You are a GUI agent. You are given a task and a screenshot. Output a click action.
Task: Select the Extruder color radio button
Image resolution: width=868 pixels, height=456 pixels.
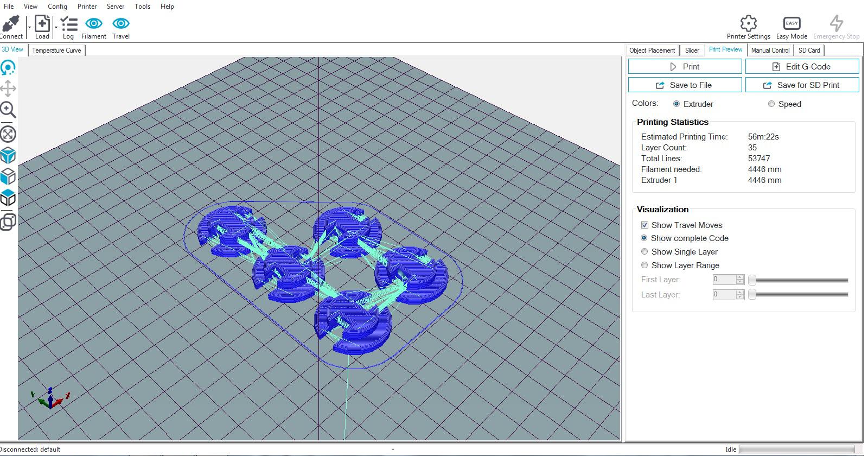tap(676, 104)
